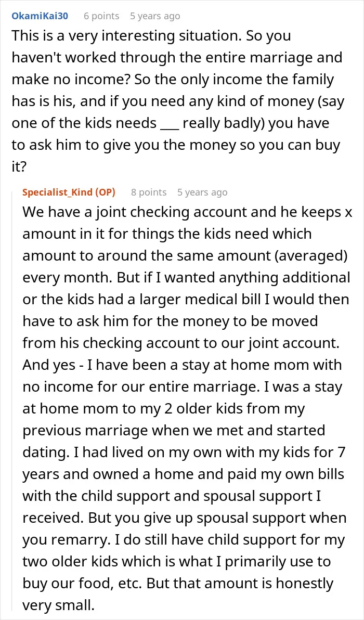Click the line 'from his checking account to our joint'

(x=181, y=342)
